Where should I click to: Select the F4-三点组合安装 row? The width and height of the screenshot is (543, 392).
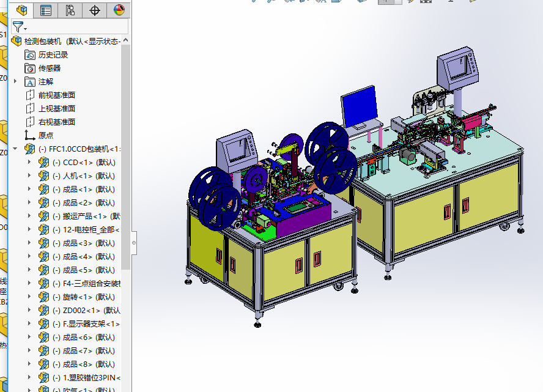click(86, 284)
